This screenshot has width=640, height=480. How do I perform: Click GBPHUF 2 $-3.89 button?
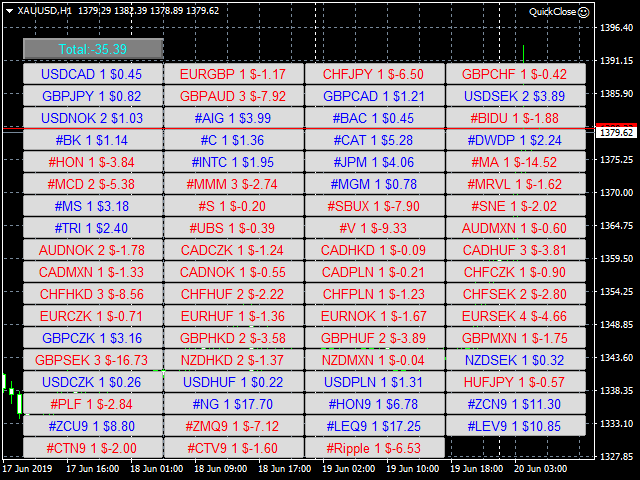pos(375,338)
